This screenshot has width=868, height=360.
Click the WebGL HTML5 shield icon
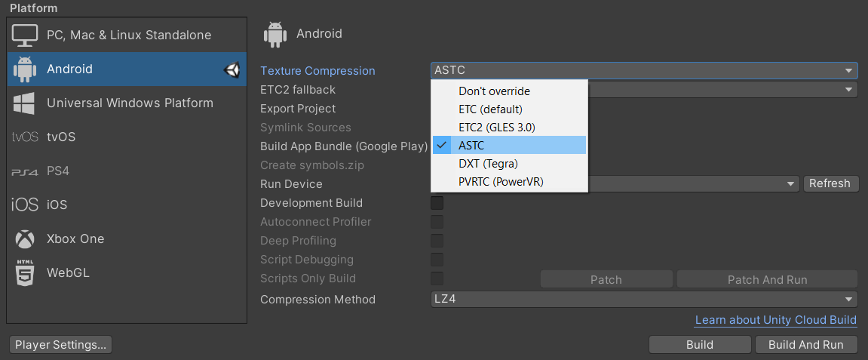click(25, 272)
